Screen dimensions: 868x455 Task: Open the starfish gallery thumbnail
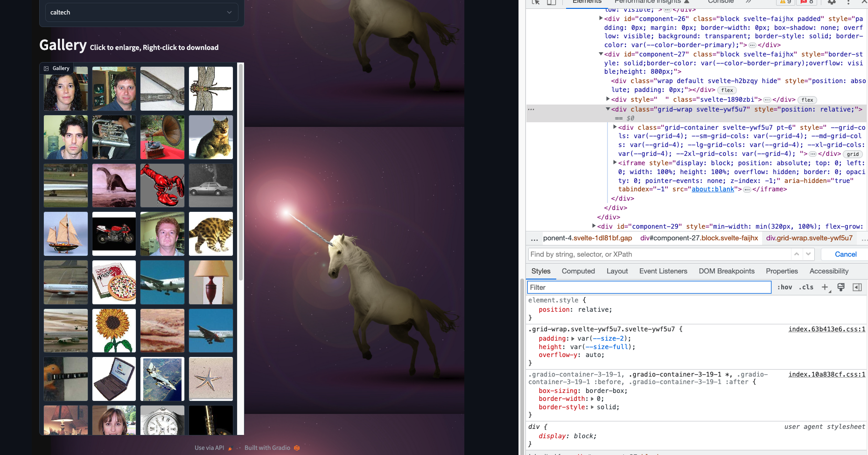211,379
